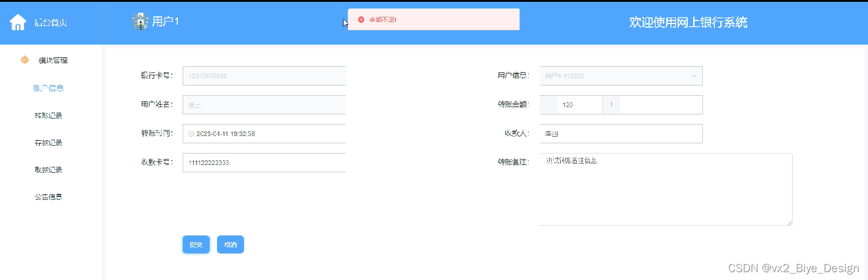The height and width of the screenshot is (280, 868).
Task: Increase 转账金额 with the plus button
Action: [x=611, y=105]
